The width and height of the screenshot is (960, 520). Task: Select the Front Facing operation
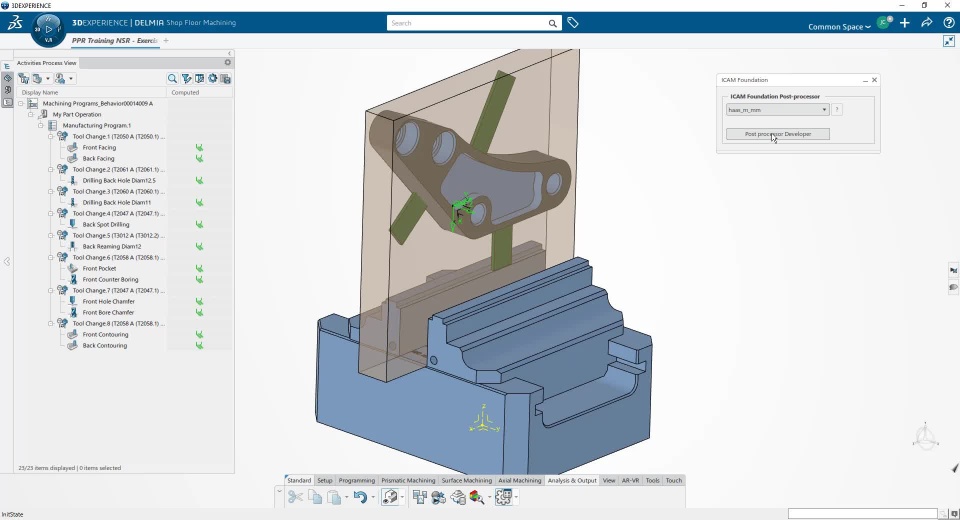[x=99, y=148]
